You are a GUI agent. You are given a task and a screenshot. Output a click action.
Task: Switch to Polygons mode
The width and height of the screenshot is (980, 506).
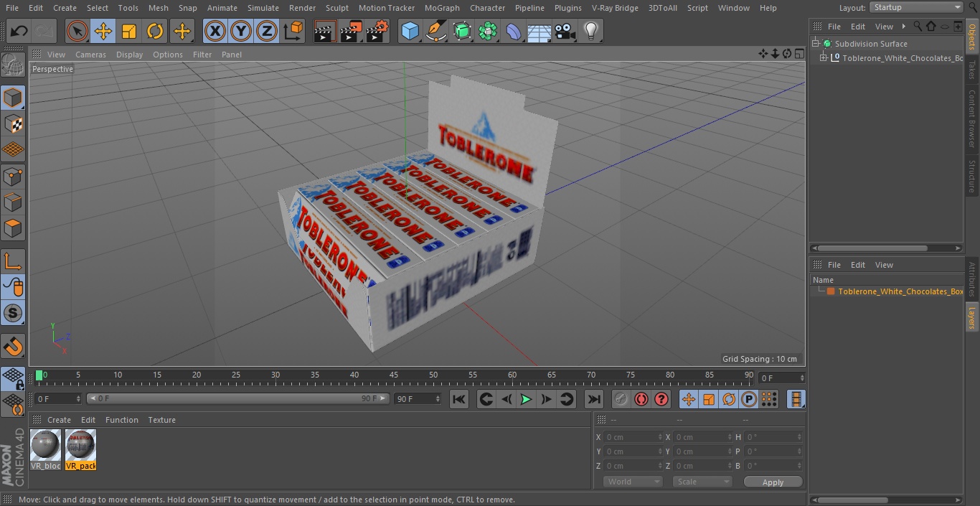(x=13, y=228)
